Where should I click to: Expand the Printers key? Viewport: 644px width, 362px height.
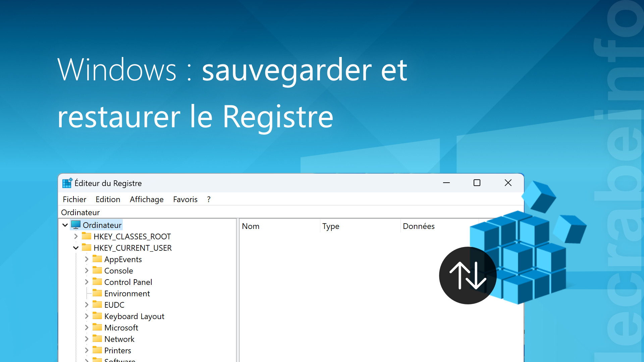[87, 350]
